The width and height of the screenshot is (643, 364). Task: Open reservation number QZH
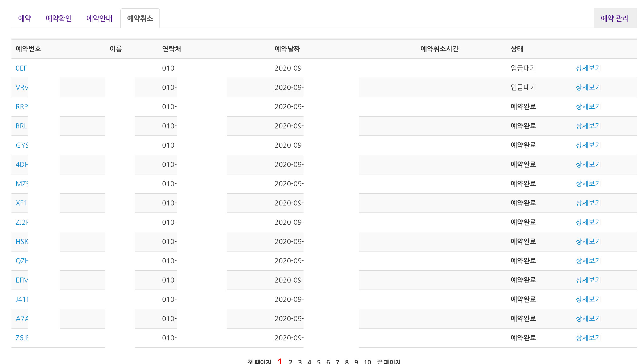coord(22,261)
